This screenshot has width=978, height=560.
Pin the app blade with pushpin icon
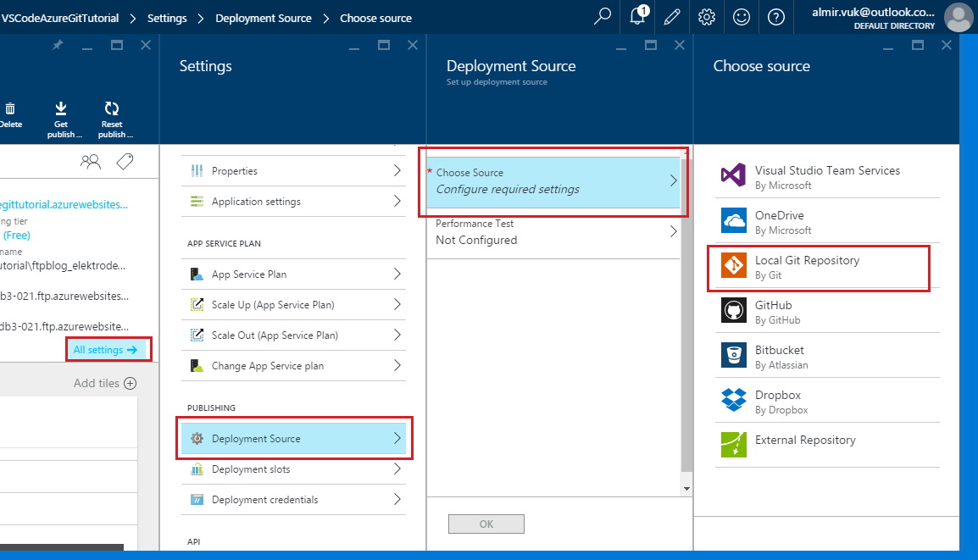pos(58,45)
